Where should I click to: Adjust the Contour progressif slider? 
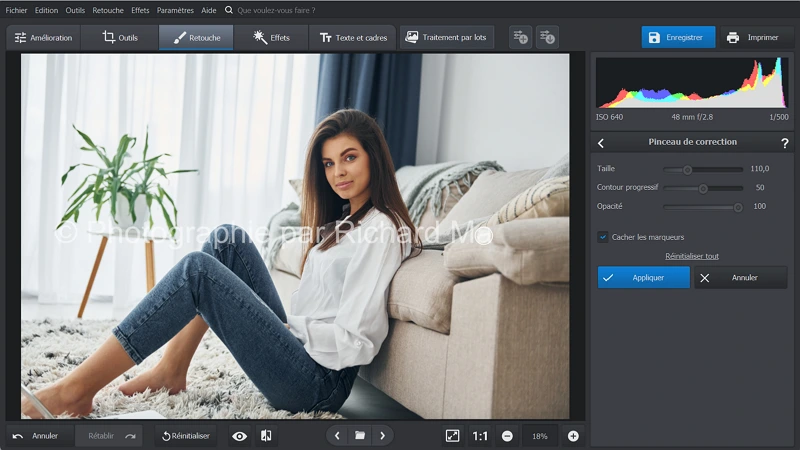point(703,188)
